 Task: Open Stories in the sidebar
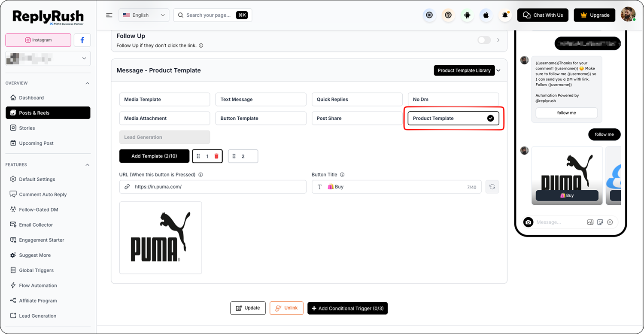(48, 128)
